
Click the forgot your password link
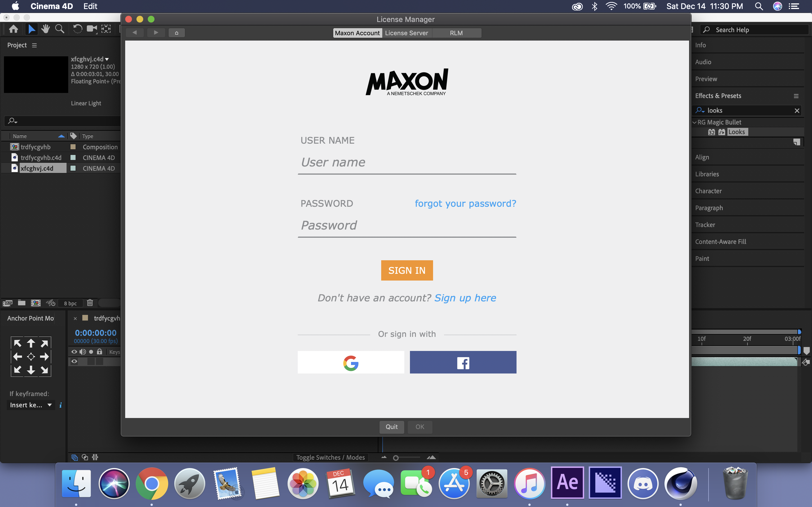coord(465,203)
